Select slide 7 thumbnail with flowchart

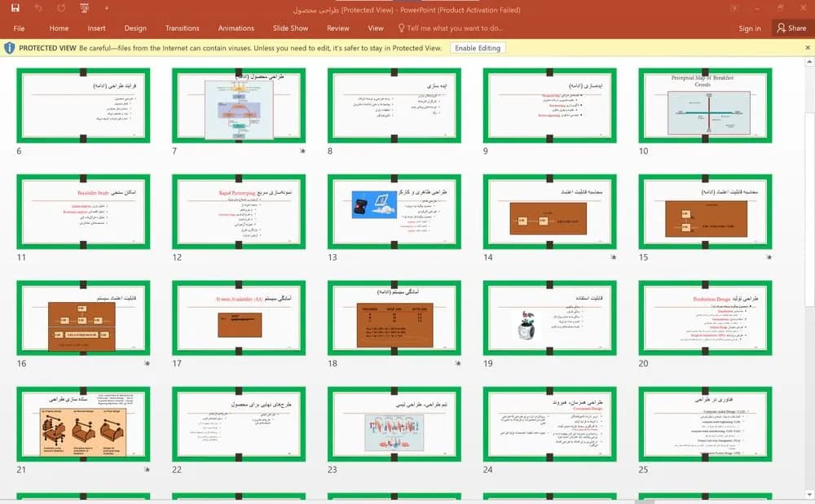(239, 105)
